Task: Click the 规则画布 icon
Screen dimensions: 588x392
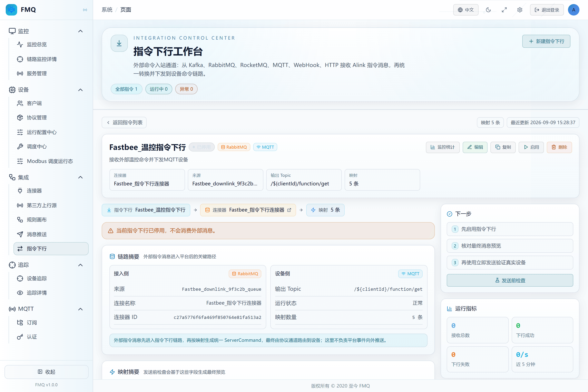Action: (20, 220)
